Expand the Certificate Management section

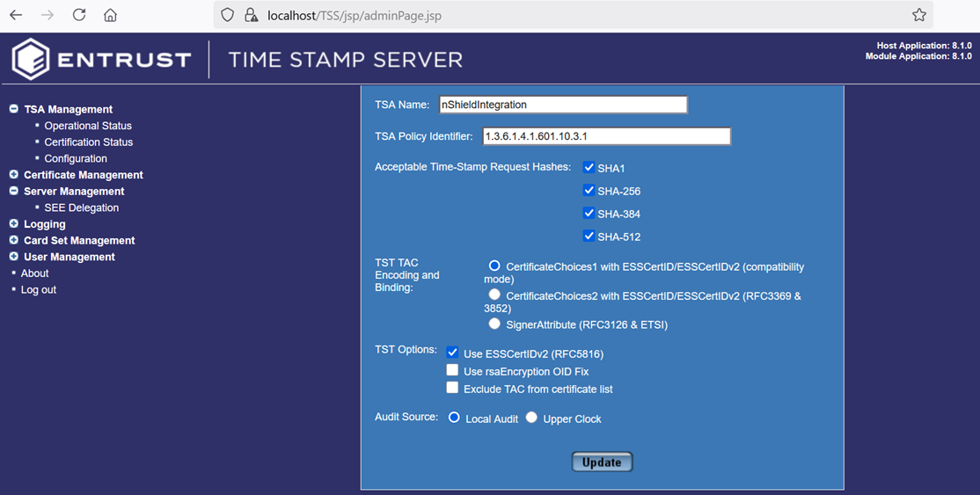click(14, 174)
